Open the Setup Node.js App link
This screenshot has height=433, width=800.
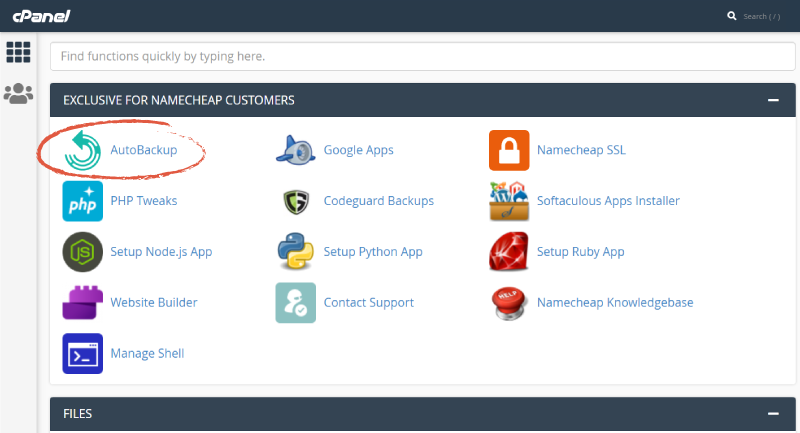pyautogui.click(x=161, y=252)
